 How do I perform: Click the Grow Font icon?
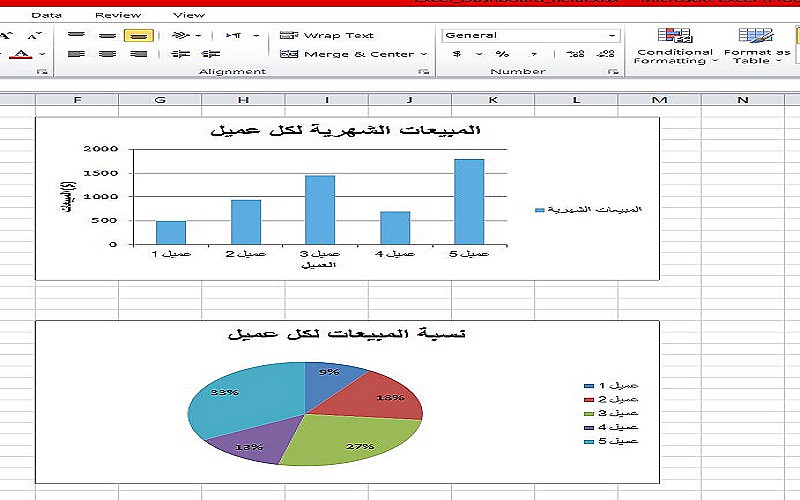click(x=6, y=36)
